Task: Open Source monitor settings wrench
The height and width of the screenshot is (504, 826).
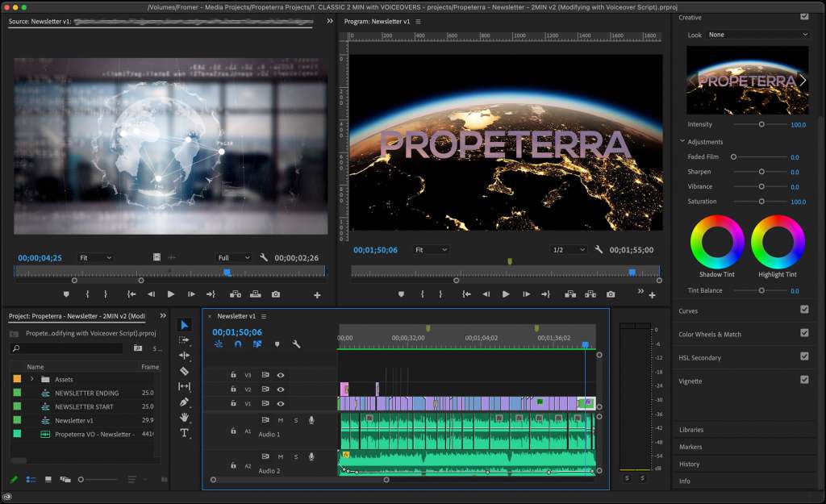Action: point(264,257)
